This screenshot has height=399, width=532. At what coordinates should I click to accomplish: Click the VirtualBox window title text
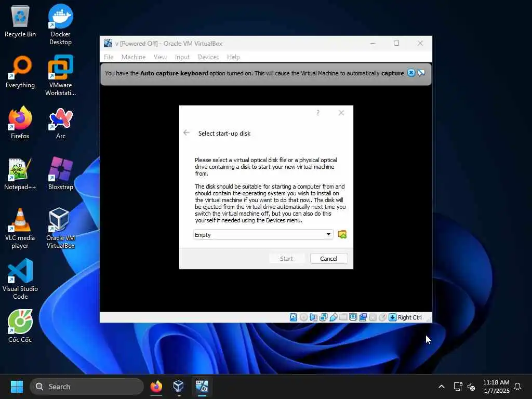pos(169,44)
